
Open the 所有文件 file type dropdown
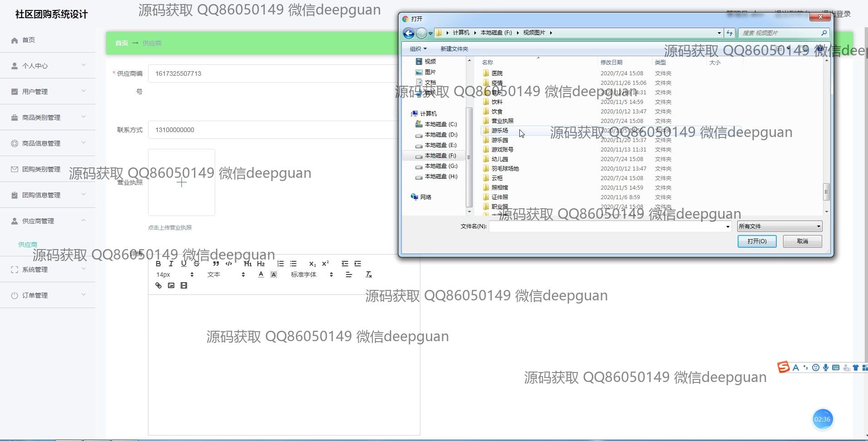pyautogui.click(x=779, y=226)
